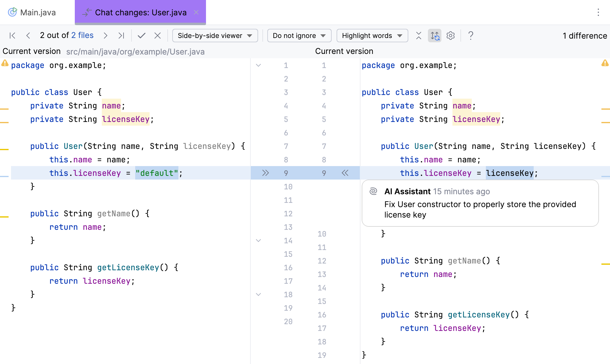610x364 pixels.
Task: Click right pane return licenseKey statement
Action: pos(443,328)
